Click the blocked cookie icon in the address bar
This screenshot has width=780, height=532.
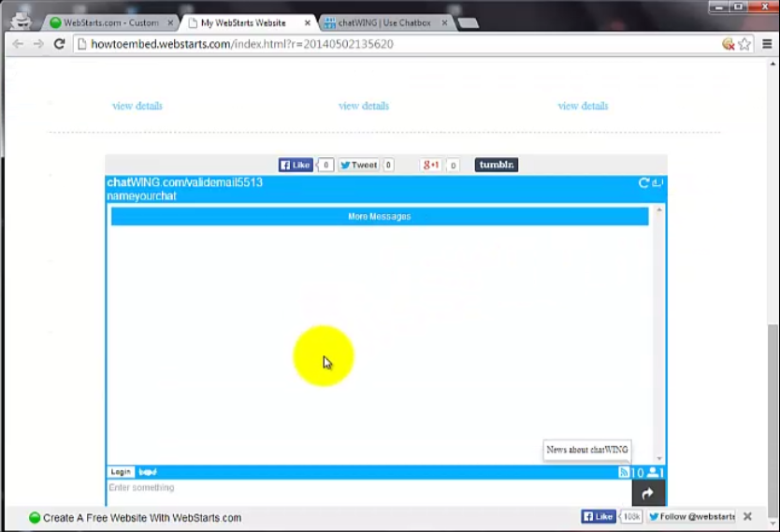[x=729, y=44]
